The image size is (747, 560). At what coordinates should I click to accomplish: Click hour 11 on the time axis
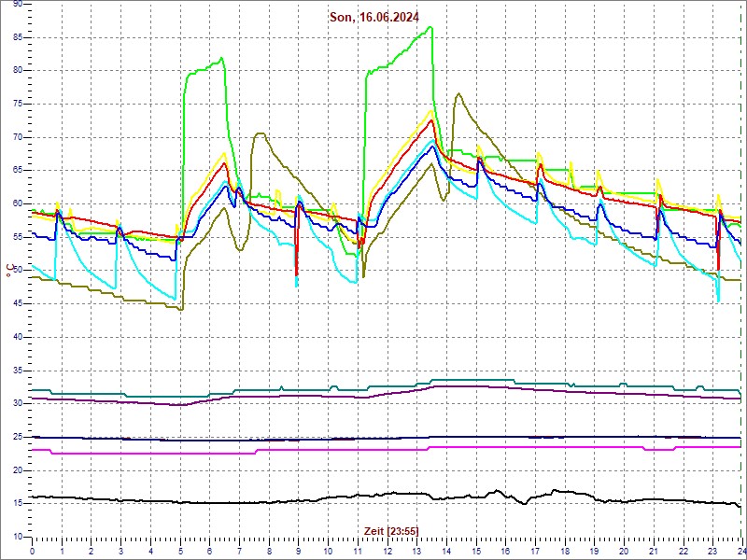point(358,551)
